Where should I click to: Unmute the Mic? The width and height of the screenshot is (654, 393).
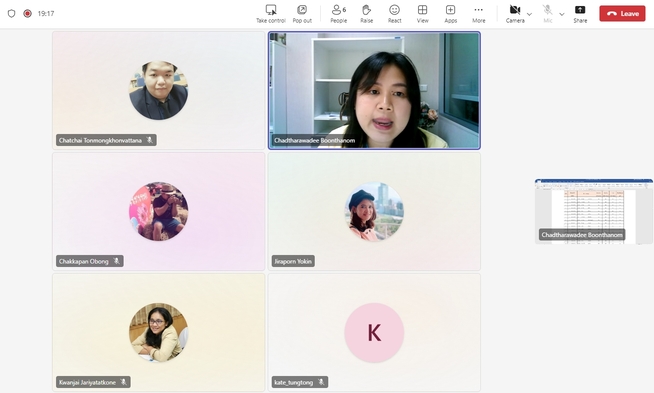(548, 13)
